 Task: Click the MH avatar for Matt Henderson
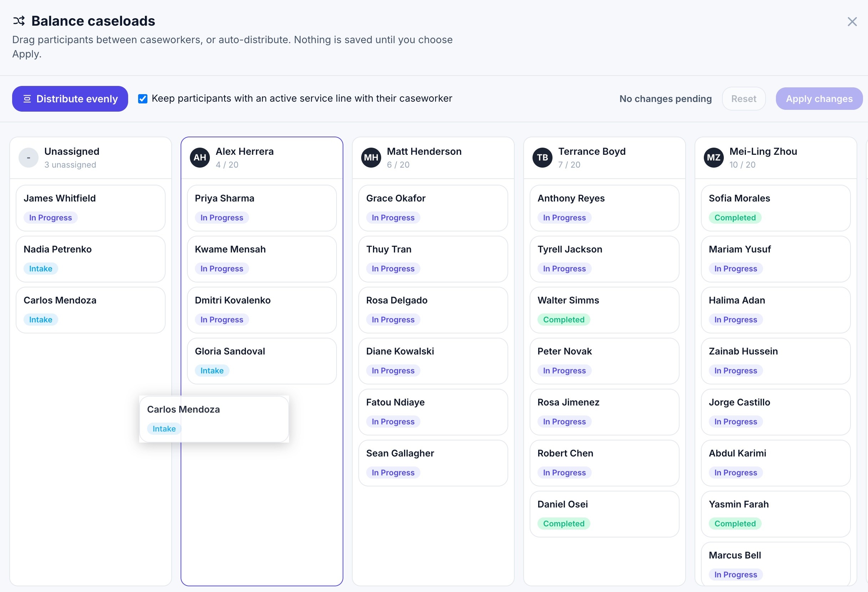coord(371,158)
